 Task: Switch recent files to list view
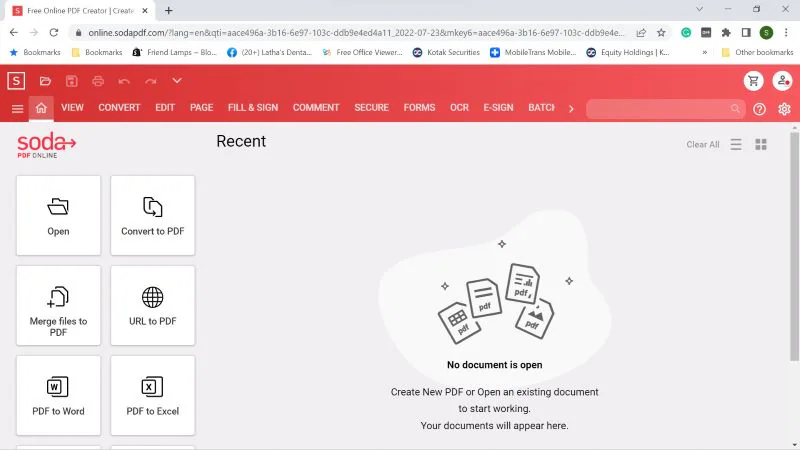736,144
